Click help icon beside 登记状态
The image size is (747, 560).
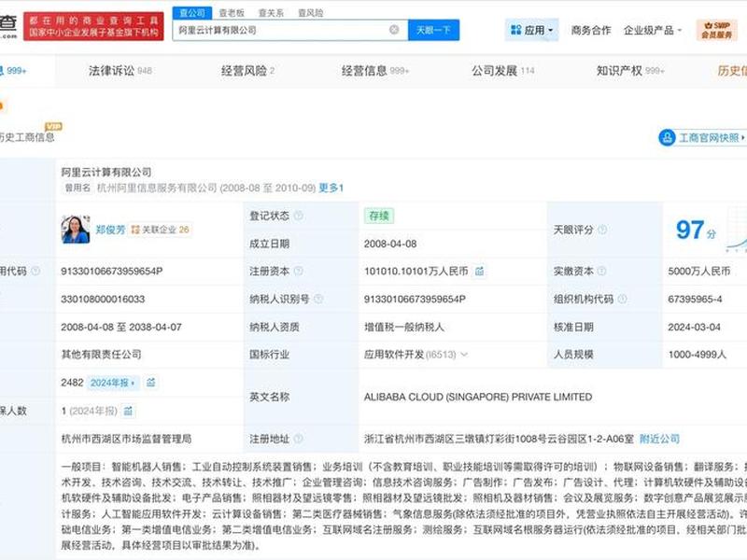click(x=298, y=216)
